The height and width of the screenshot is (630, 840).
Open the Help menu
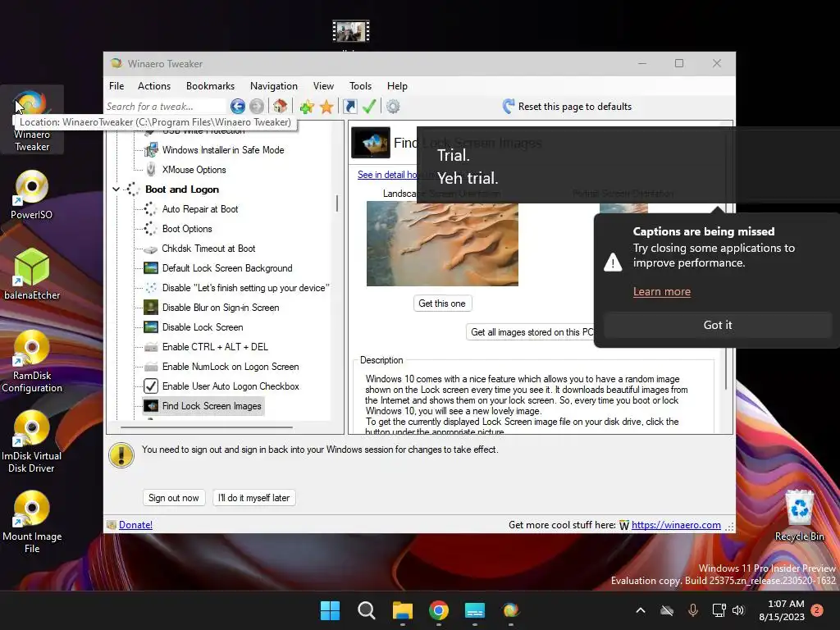pyautogui.click(x=397, y=85)
